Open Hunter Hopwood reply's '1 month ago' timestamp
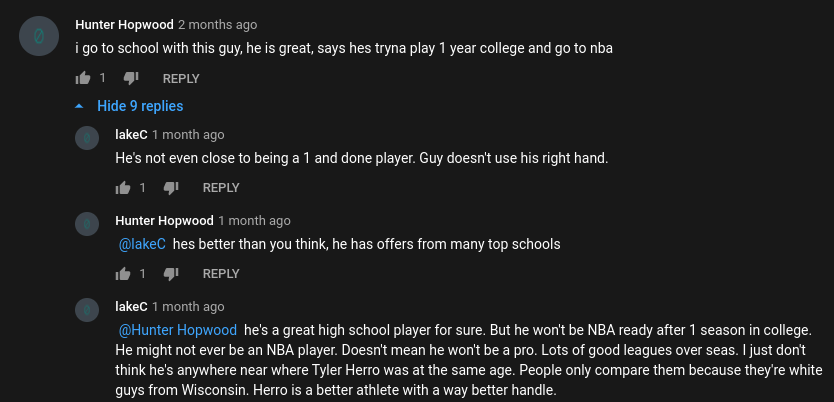 pyautogui.click(x=254, y=220)
